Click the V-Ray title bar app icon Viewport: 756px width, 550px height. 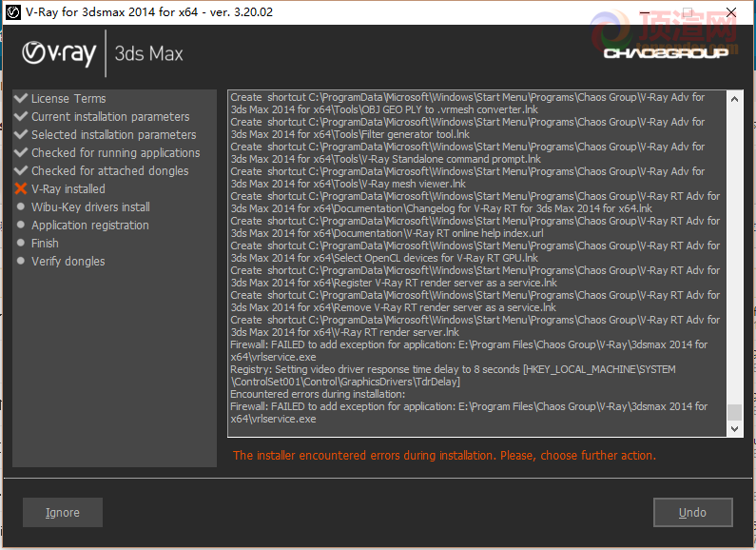pos(13,12)
